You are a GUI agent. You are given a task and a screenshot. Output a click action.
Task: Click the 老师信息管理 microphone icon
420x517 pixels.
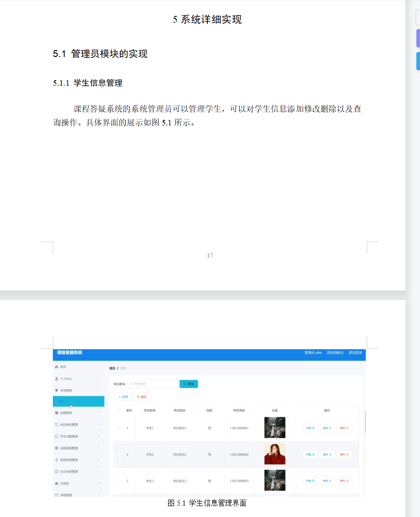coord(56,460)
